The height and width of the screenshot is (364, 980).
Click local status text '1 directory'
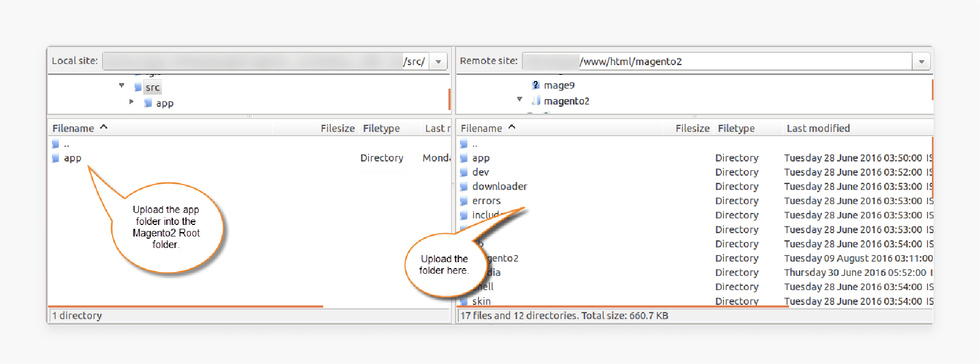point(77,315)
